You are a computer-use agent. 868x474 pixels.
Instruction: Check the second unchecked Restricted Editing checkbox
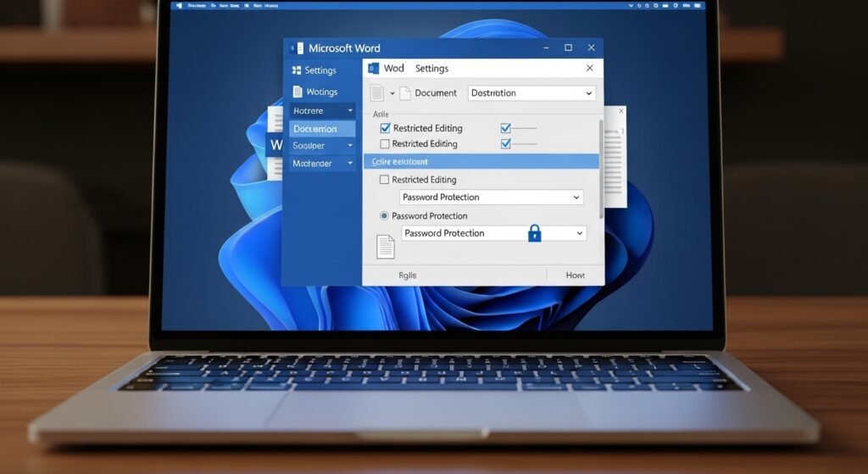(385, 144)
